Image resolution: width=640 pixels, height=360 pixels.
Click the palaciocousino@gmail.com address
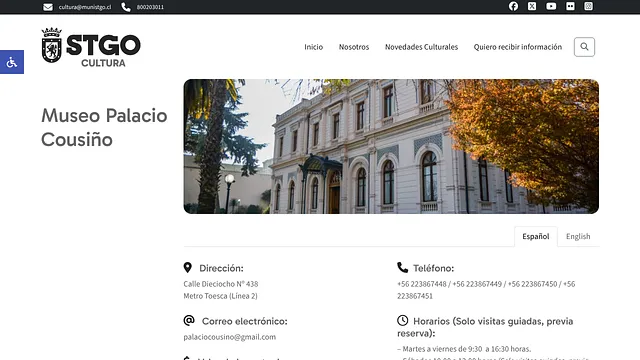point(229,337)
